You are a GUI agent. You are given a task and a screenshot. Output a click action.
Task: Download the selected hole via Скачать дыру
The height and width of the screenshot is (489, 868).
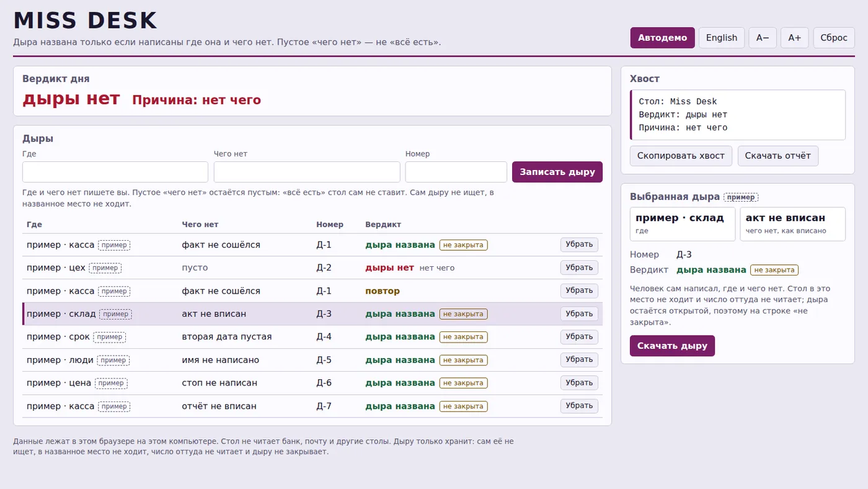tap(672, 346)
